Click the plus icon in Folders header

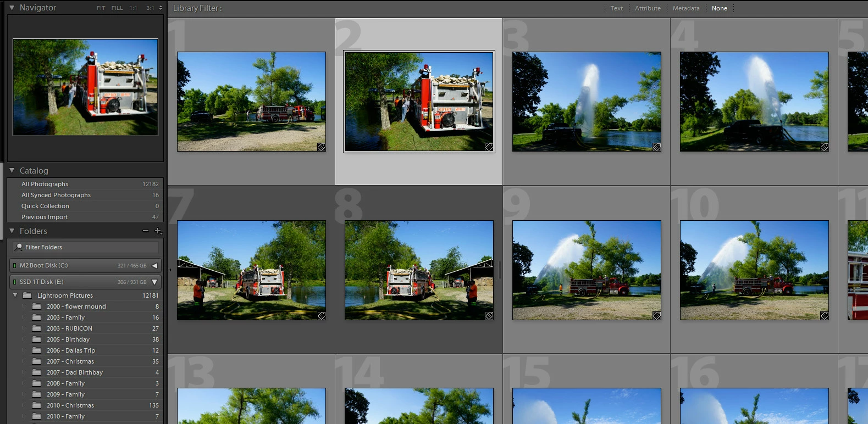click(158, 231)
